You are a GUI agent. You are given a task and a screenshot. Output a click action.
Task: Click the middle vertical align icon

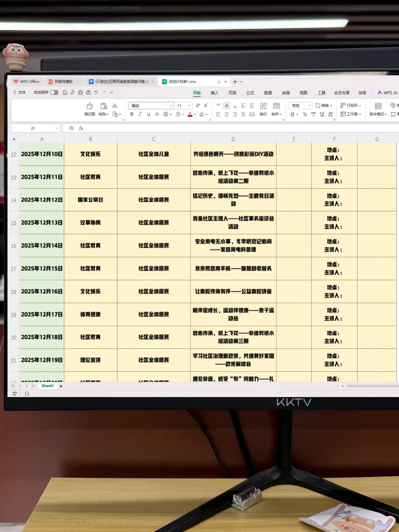coord(226,106)
